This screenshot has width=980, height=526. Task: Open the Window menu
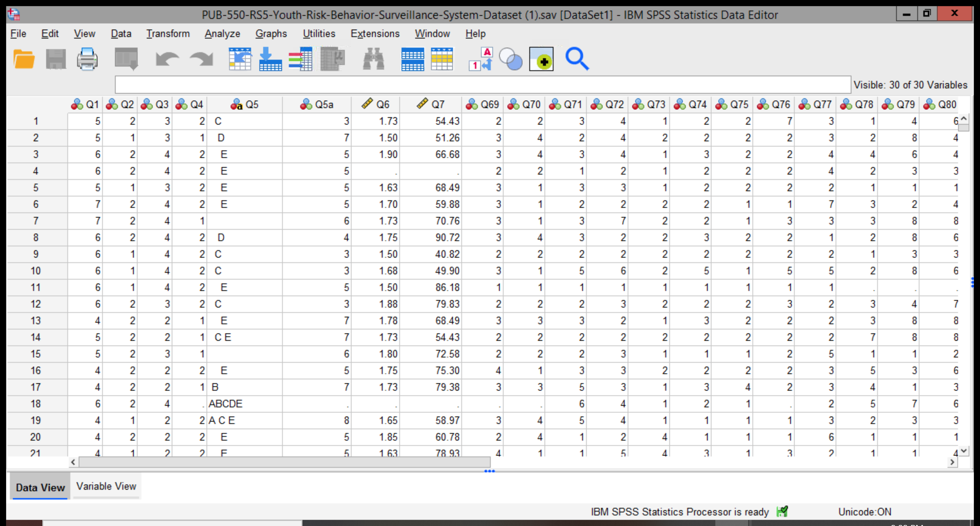tap(432, 34)
